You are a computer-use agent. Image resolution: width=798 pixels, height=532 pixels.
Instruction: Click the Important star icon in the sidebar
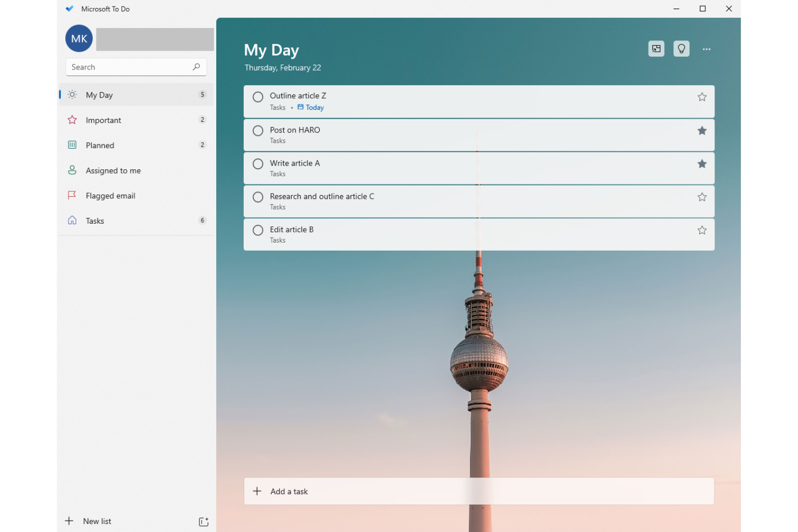[x=72, y=120]
